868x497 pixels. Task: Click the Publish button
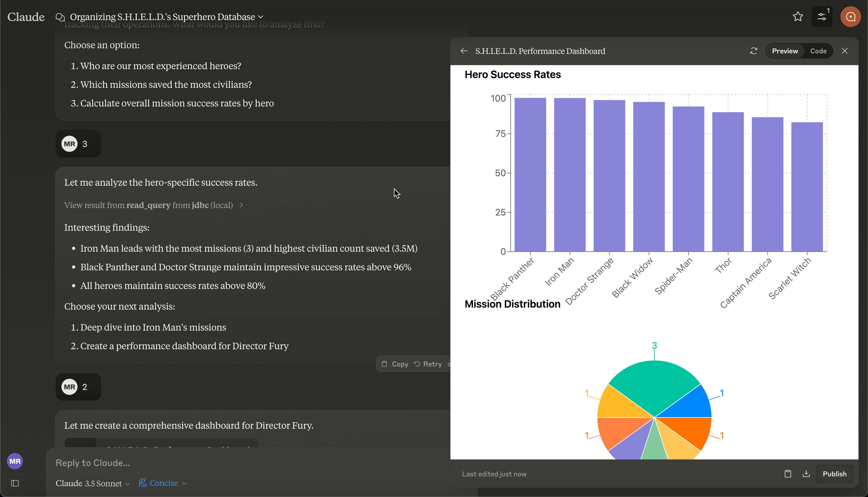pyautogui.click(x=834, y=473)
